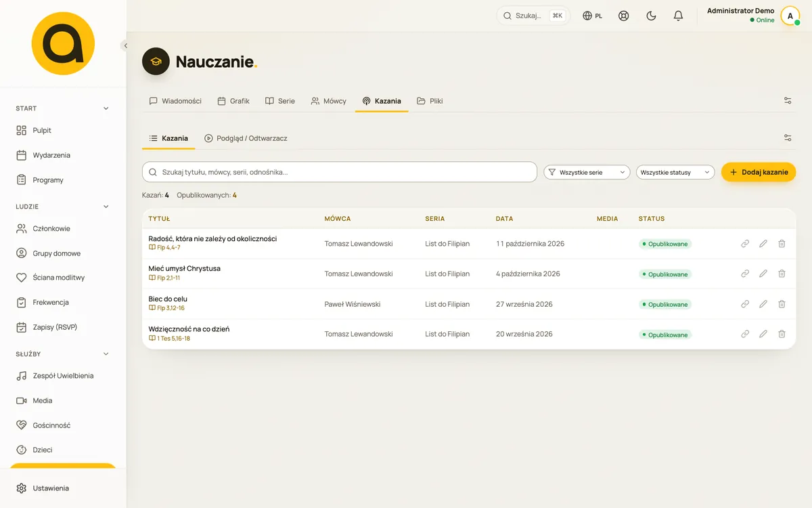Click the global Szukaj search box
The image size is (812, 508).
pyautogui.click(x=533, y=16)
